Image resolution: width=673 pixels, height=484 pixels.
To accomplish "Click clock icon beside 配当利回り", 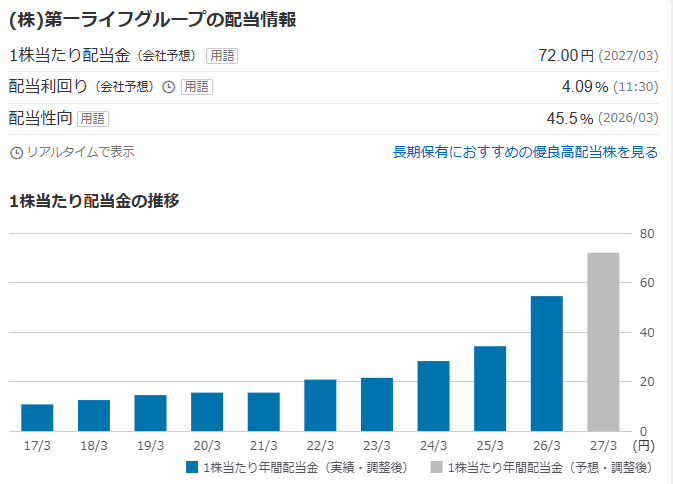I will 169,87.
